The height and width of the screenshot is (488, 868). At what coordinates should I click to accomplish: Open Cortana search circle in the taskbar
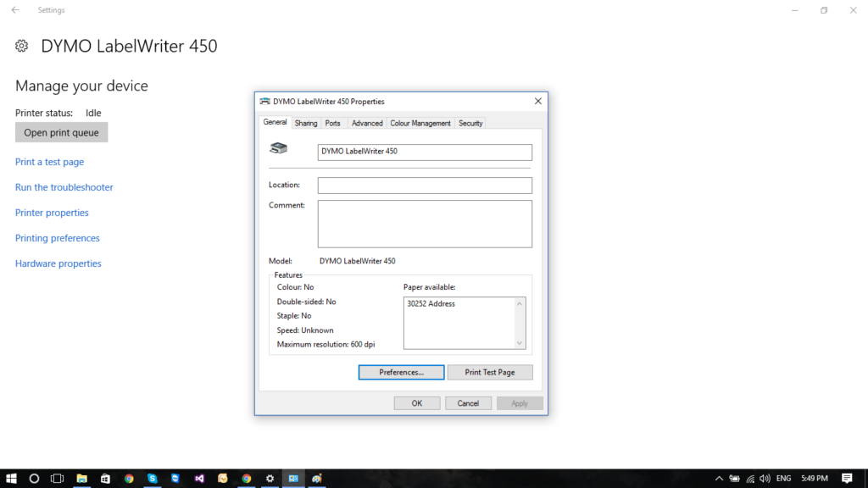pyautogui.click(x=34, y=479)
